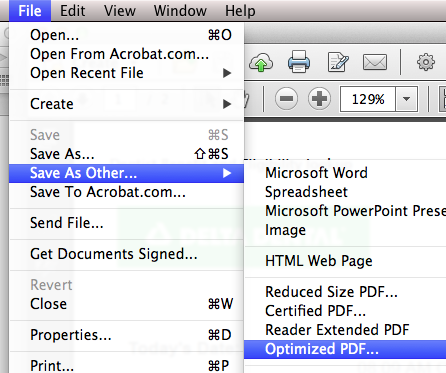
Task: Click the printer icon in toolbar
Action: [299, 62]
